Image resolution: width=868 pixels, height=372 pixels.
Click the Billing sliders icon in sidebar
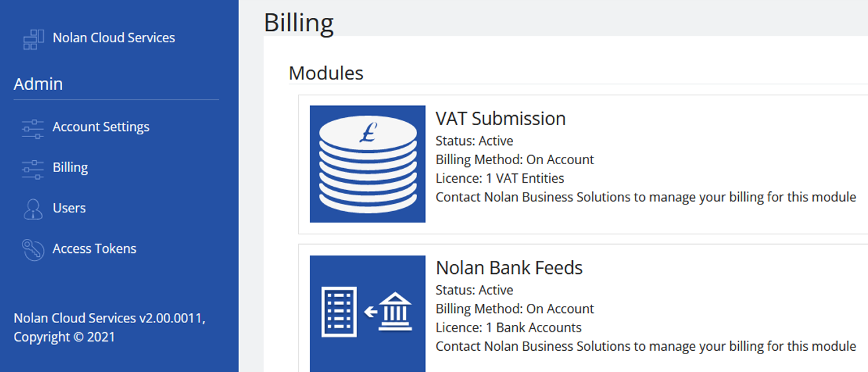click(33, 168)
